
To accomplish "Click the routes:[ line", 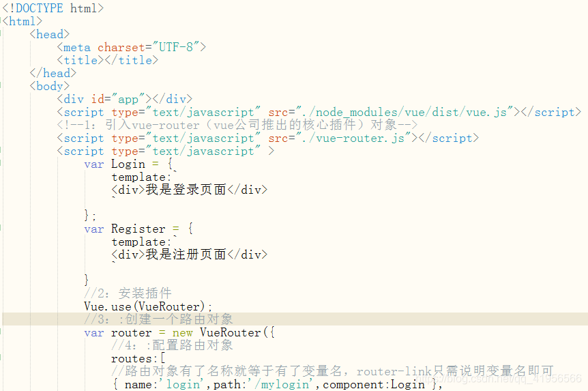I will pyautogui.click(x=138, y=358).
